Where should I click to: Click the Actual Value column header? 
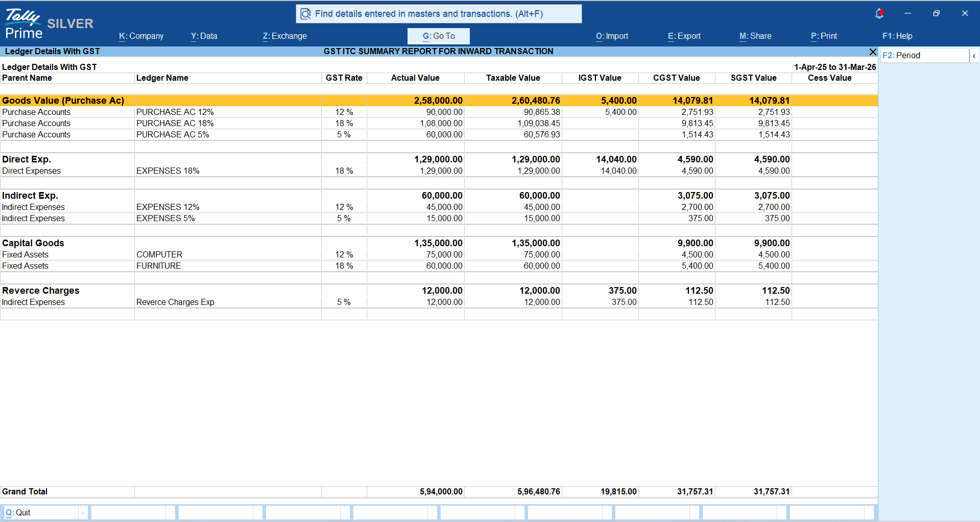[415, 78]
